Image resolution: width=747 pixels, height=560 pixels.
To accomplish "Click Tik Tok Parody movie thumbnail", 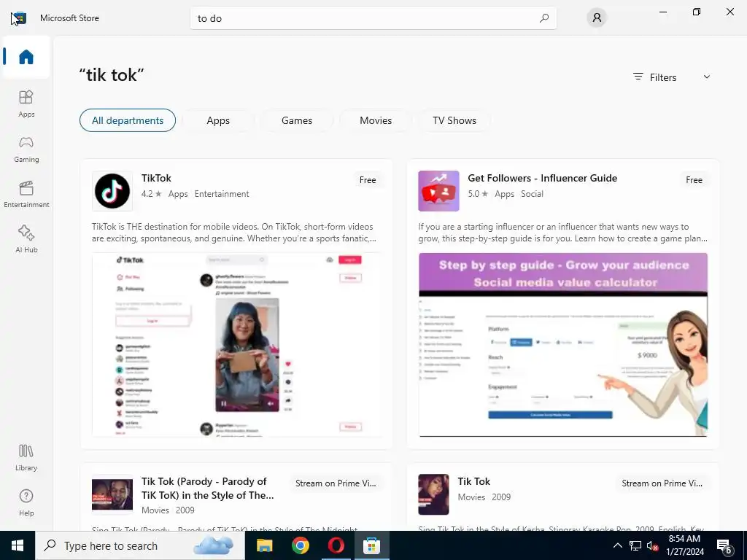I will pos(112,494).
